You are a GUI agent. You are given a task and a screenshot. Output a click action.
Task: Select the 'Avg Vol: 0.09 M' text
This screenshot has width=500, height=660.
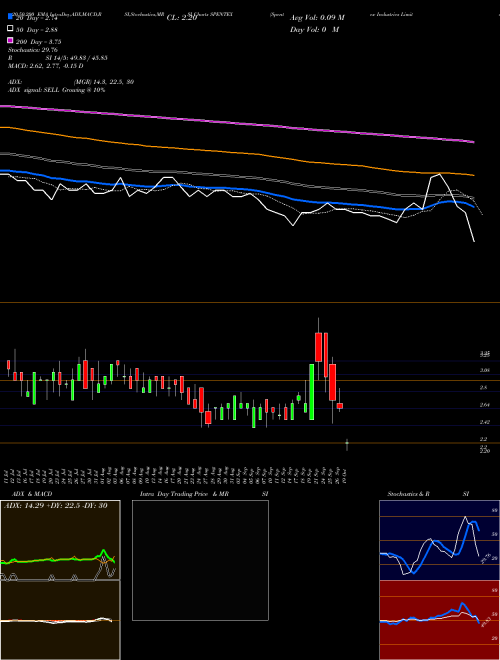[317, 18]
